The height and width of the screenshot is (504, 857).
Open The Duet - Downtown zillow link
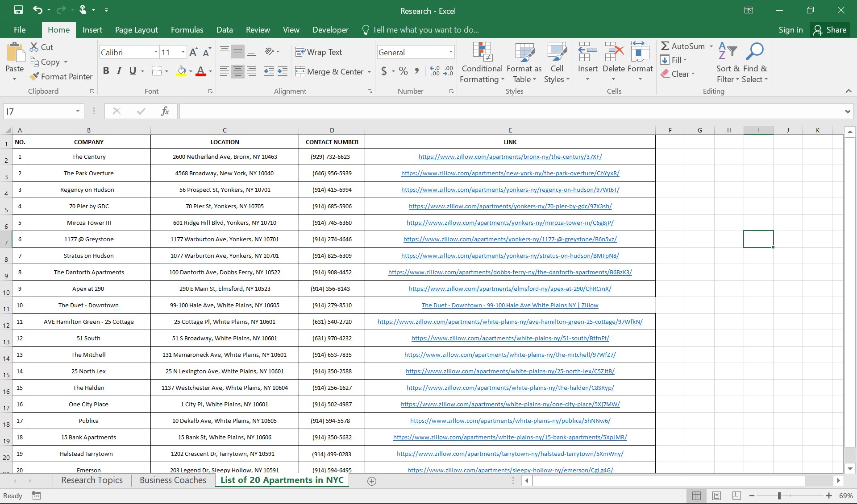click(x=510, y=306)
